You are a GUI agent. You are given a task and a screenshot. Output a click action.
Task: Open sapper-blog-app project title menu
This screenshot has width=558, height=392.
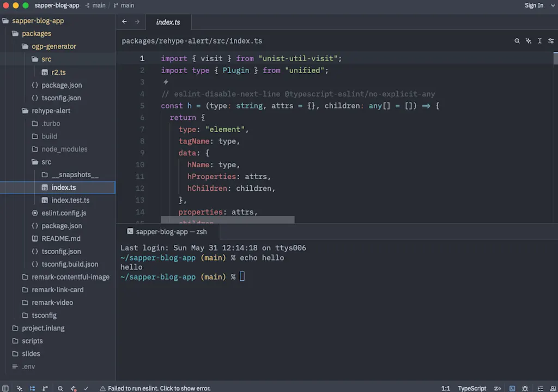pyautogui.click(x=57, y=5)
